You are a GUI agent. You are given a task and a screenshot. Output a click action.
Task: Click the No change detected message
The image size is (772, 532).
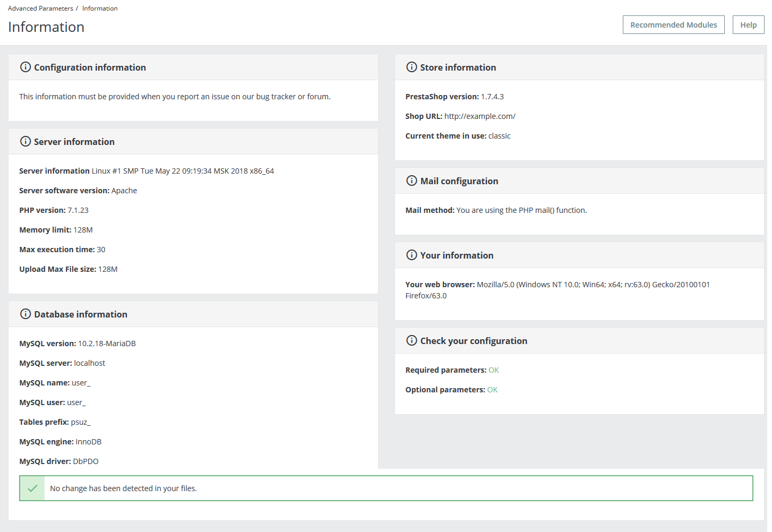coord(123,488)
